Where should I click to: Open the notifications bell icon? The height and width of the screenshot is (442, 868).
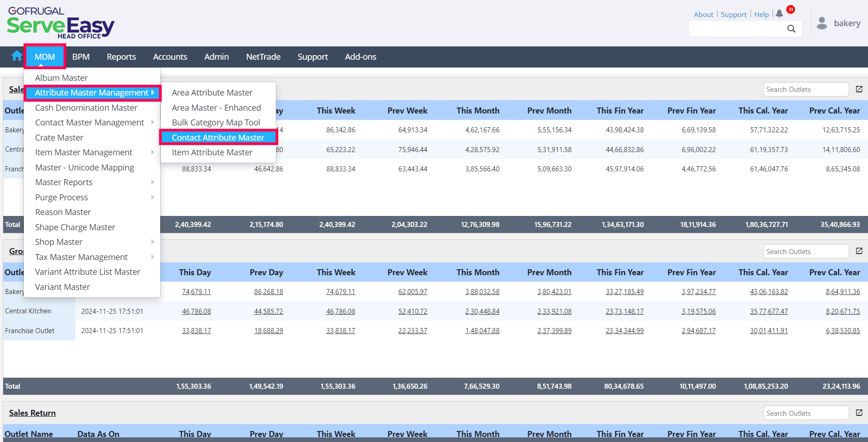(x=779, y=14)
